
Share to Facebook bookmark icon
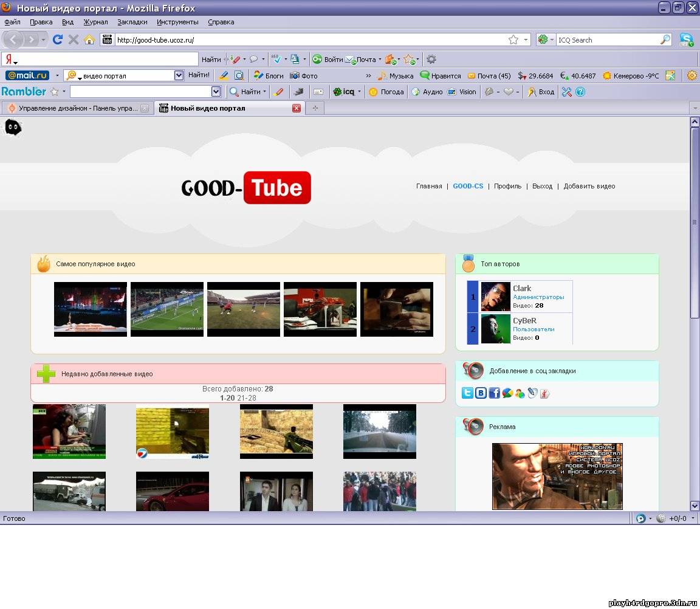click(494, 393)
